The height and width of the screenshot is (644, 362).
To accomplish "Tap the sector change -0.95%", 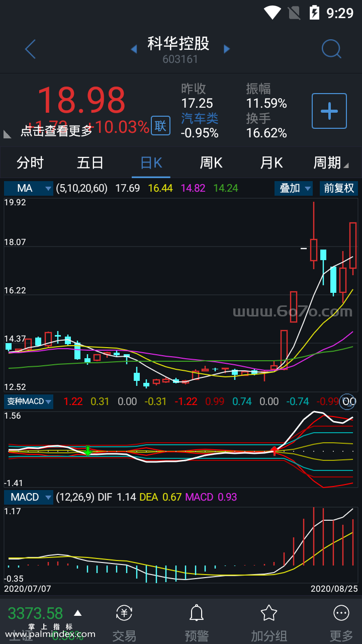I will point(200,133).
